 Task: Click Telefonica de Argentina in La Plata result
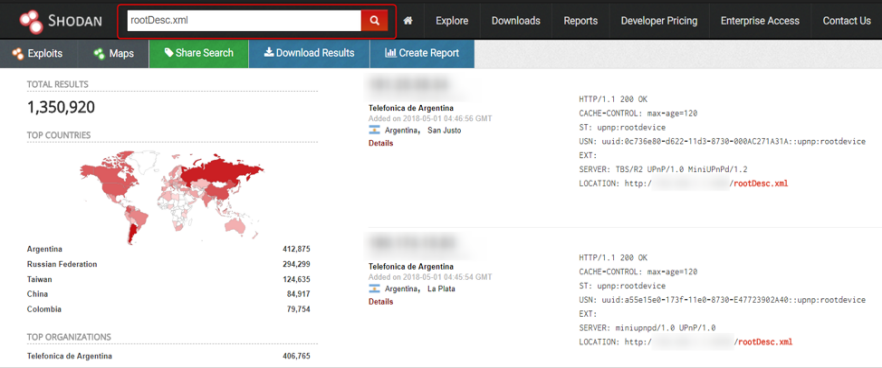(x=411, y=267)
